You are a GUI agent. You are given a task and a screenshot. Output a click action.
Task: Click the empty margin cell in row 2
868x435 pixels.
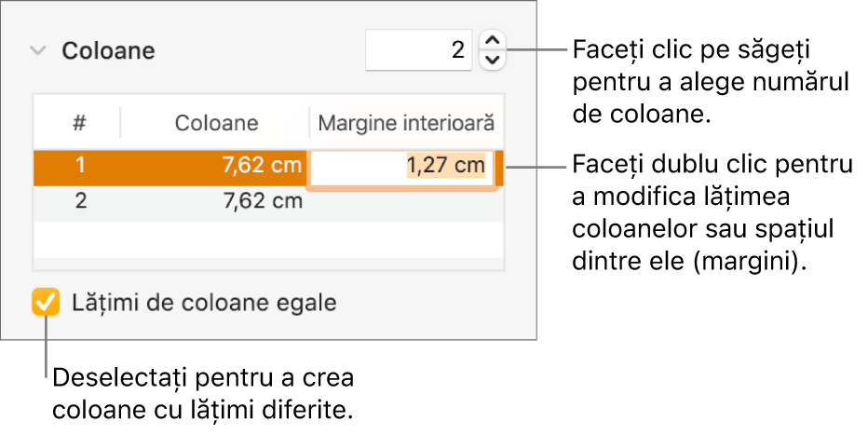[x=406, y=200]
